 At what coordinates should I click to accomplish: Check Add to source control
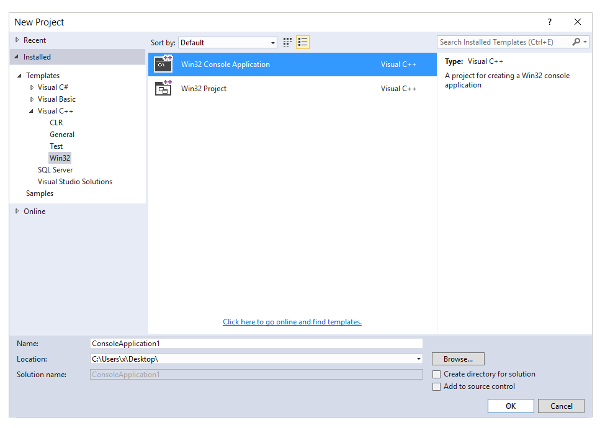click(436, 387)
